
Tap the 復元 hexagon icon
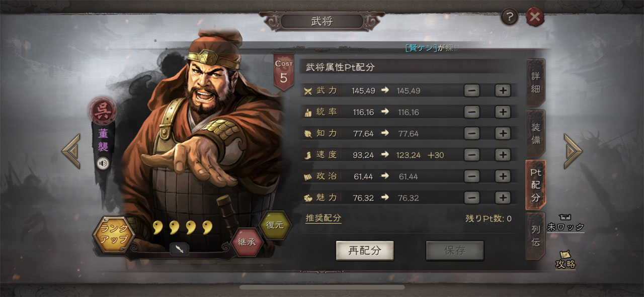click(x=275, y=225)
